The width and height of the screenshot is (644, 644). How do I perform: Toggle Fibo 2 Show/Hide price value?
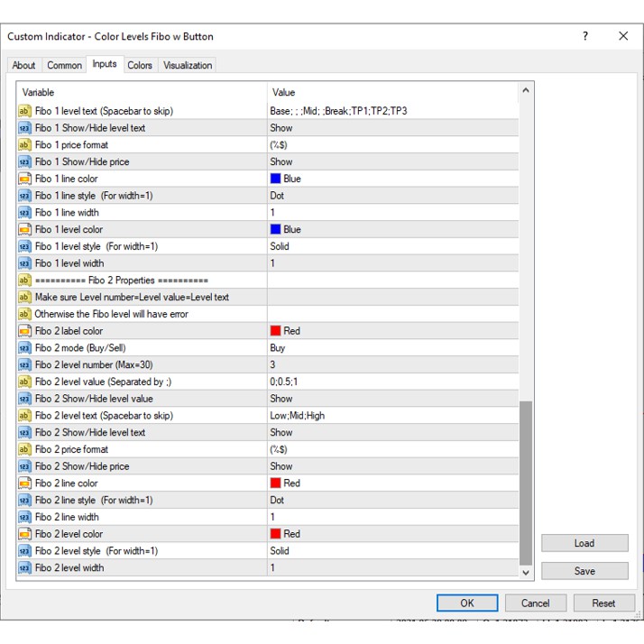coord(391,466)
